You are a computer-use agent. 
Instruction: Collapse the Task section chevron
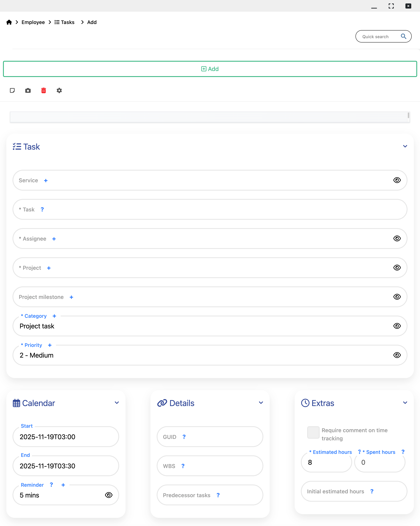point(405,146)
